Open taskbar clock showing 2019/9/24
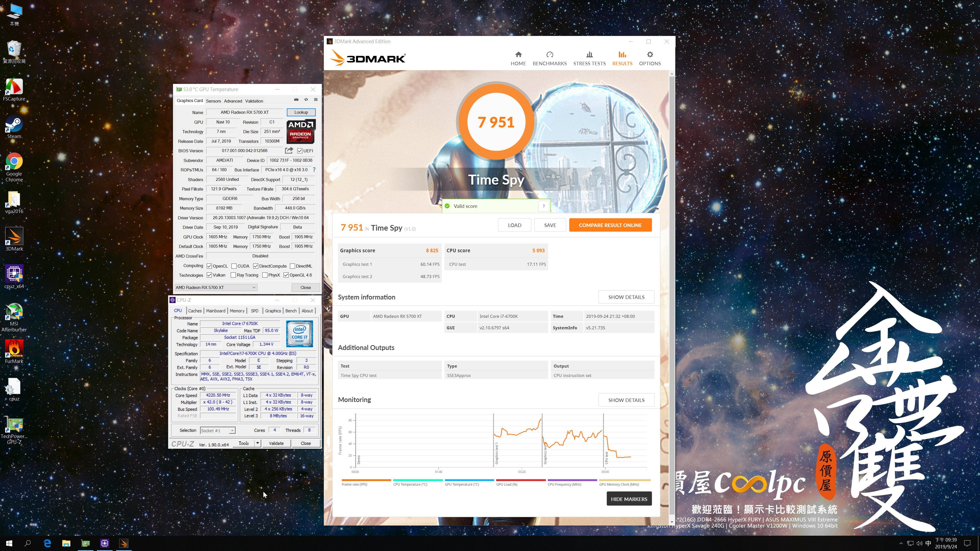Image resolution: width=980 pixels, height=551 pixels. (x=946, y=543)
